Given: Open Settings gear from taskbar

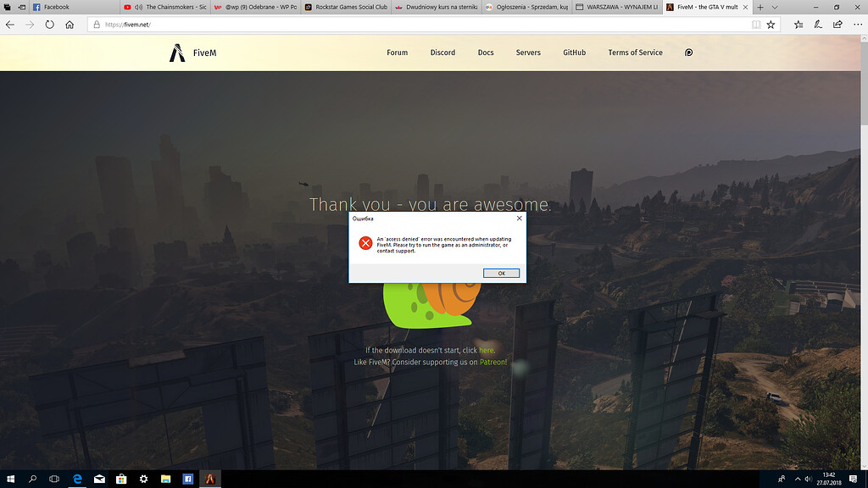Looking at the screenshot, I should 143,480.
